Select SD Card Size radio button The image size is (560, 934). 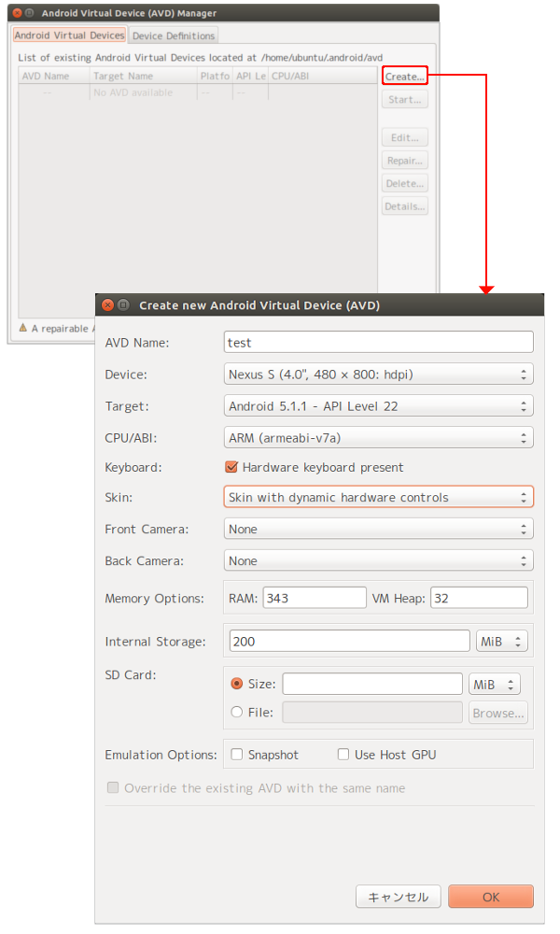pyautogui.click(x=237, y=684)
